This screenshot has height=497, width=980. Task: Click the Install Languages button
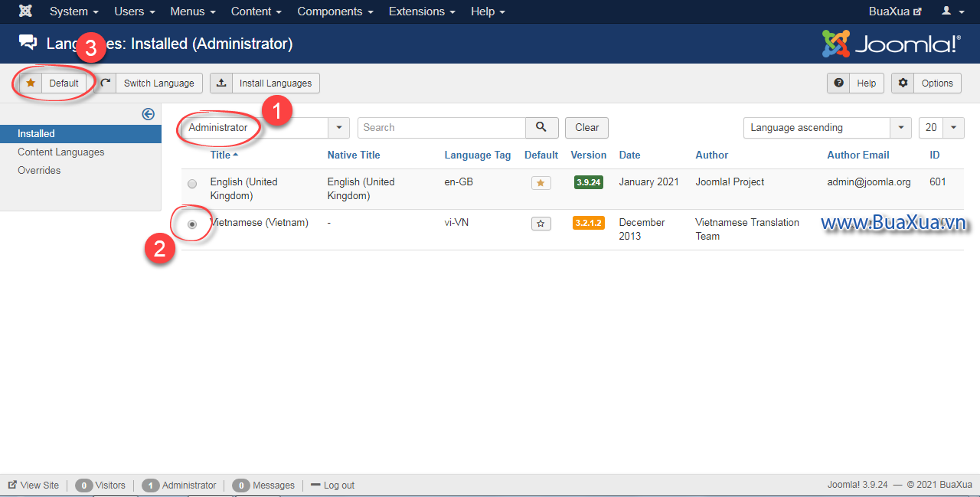265,83
